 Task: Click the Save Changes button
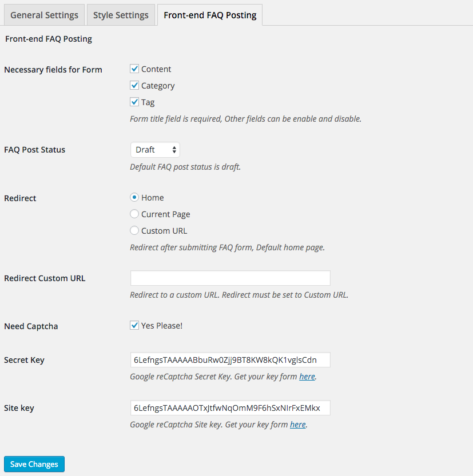[34, 464]
